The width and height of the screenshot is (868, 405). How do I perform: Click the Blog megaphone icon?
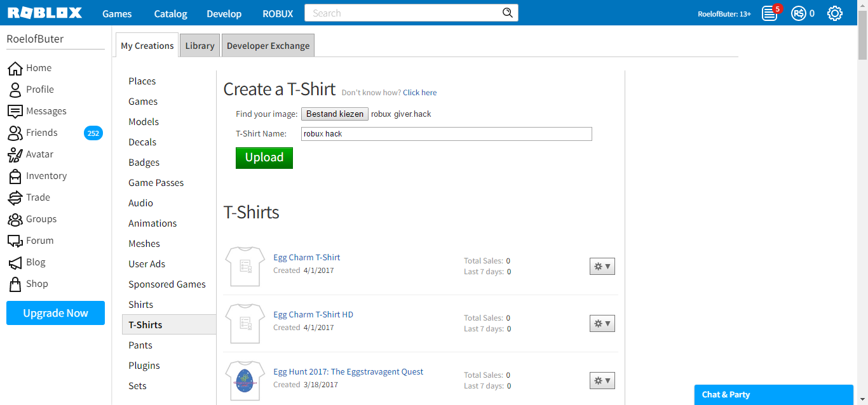coord(15,262)
